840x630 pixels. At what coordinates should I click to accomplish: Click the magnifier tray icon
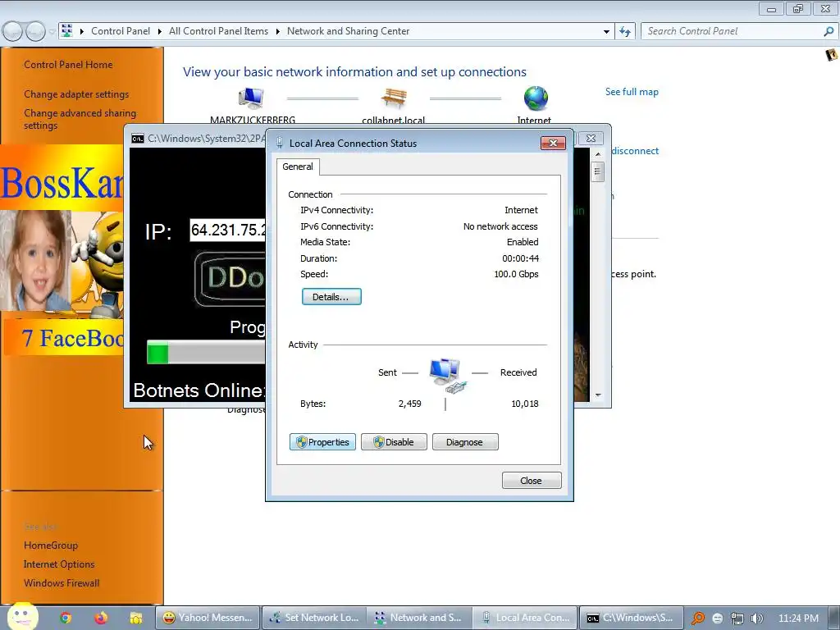pos(698,619)
